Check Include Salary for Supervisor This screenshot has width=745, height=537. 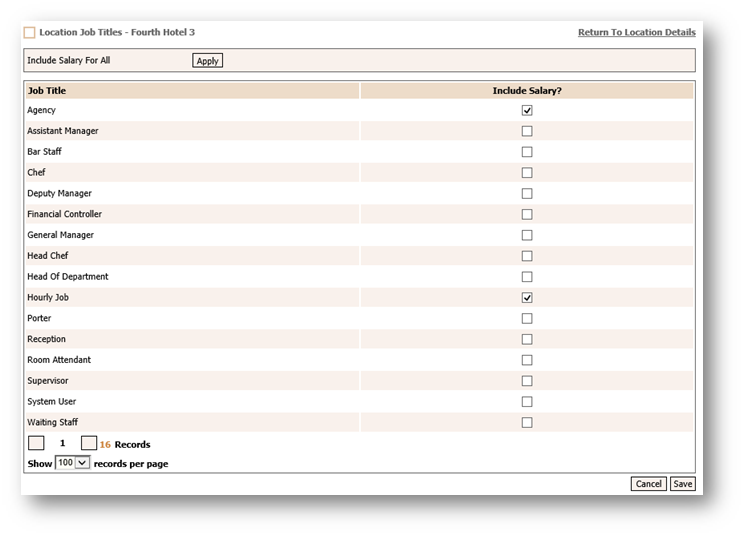tap(527, 381)
